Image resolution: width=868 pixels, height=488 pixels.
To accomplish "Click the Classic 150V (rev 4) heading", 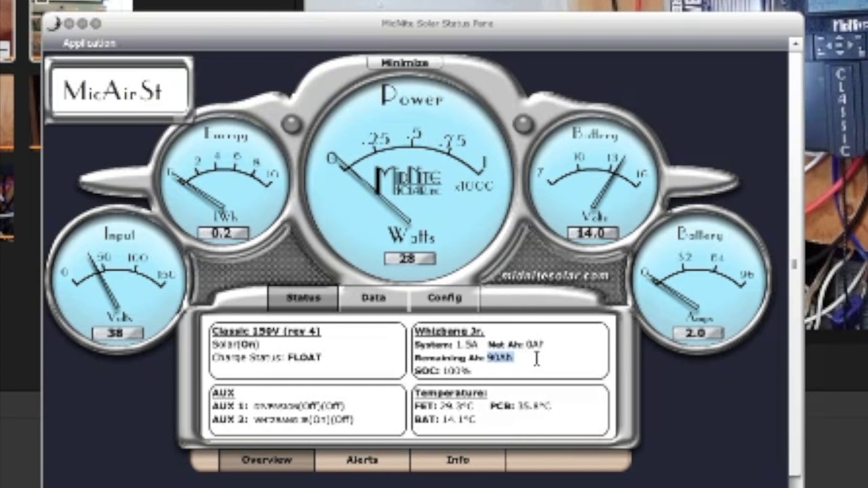I will pos(265,331).
